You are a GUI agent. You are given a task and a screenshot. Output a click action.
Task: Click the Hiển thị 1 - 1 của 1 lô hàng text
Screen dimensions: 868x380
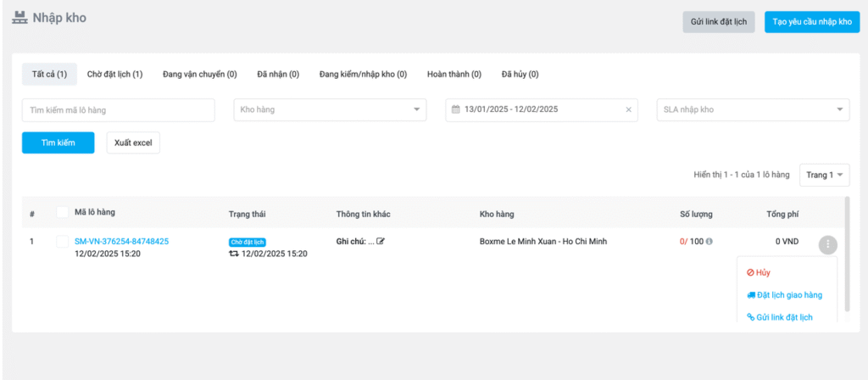[741, 175]
